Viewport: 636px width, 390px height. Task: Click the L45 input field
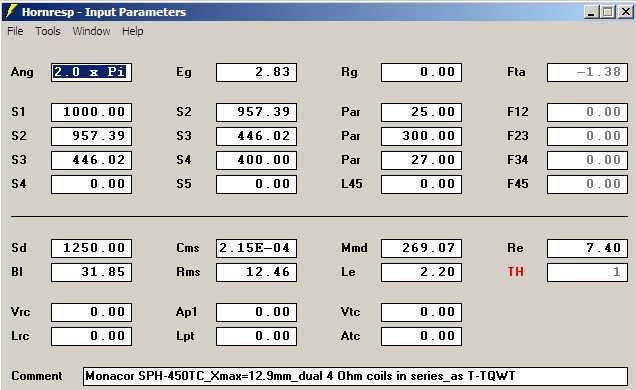421,184
